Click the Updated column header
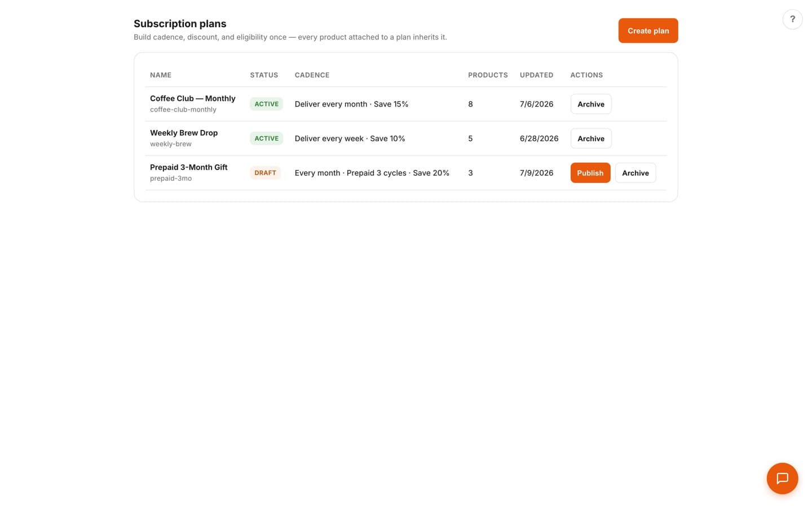 coord(536,75)
